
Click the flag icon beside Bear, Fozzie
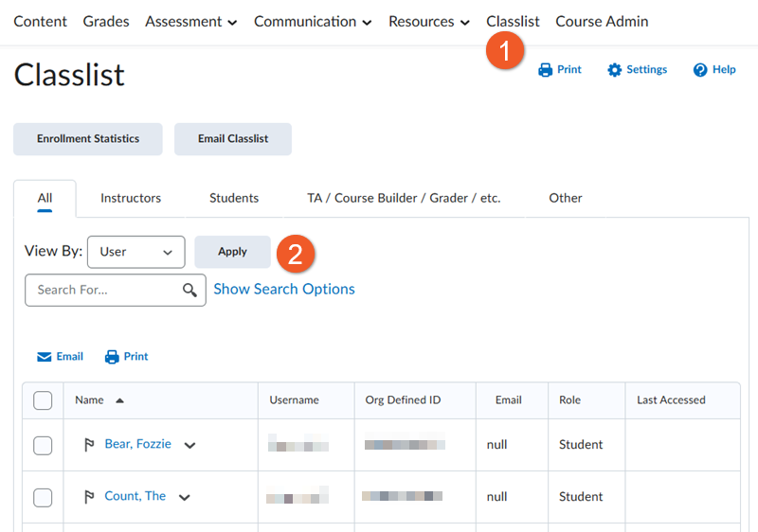[89, 445]
